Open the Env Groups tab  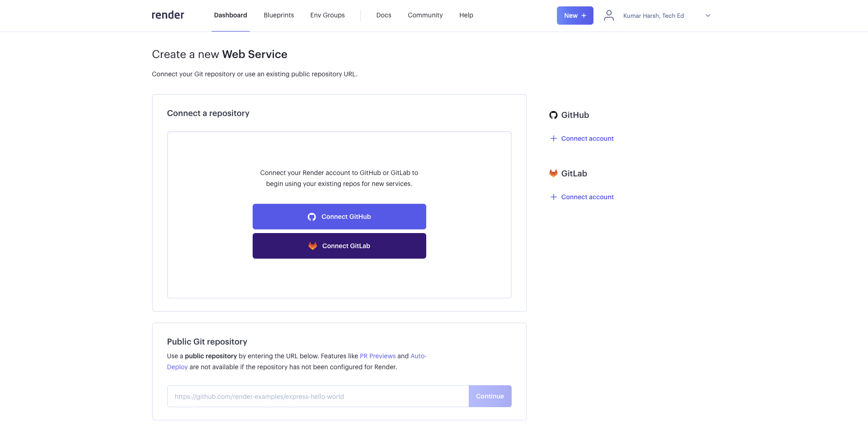point(327,15)
